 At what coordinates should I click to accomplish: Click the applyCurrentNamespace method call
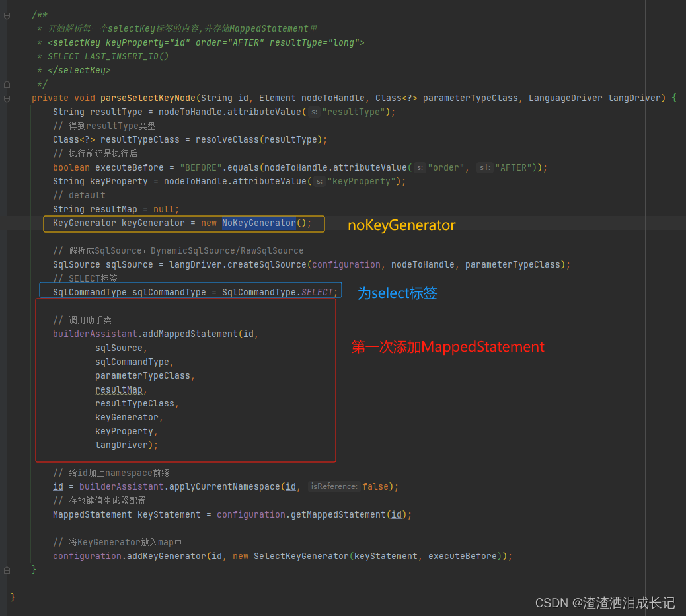coord(225,486)
